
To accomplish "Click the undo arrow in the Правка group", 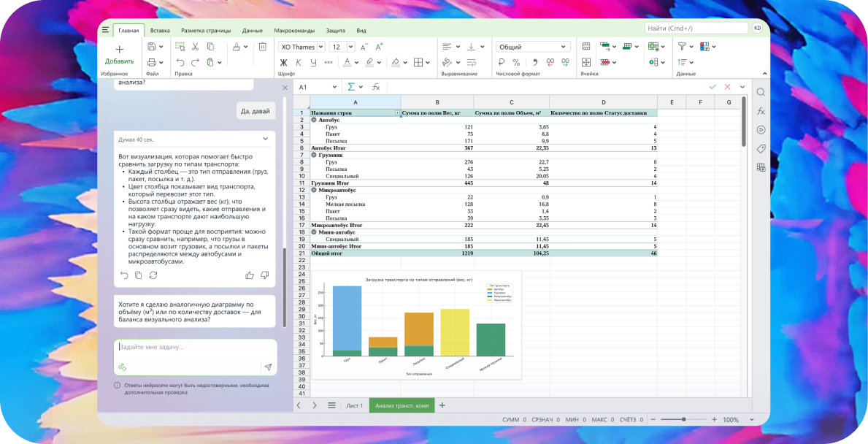I will point(180,63).
